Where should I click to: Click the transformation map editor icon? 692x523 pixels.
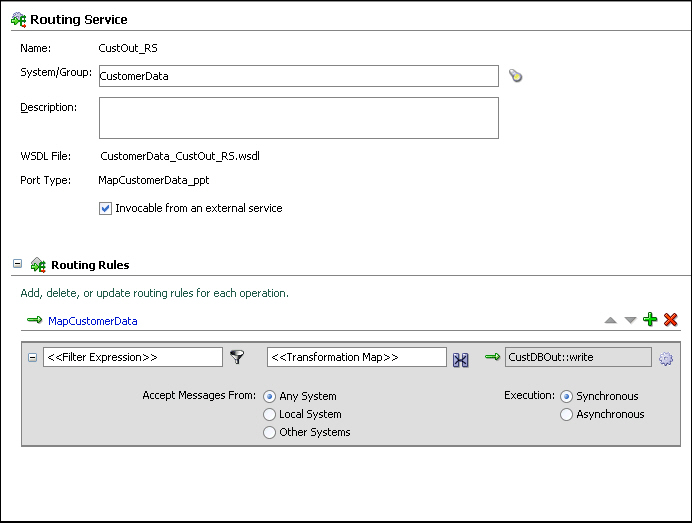coord(460,360)
